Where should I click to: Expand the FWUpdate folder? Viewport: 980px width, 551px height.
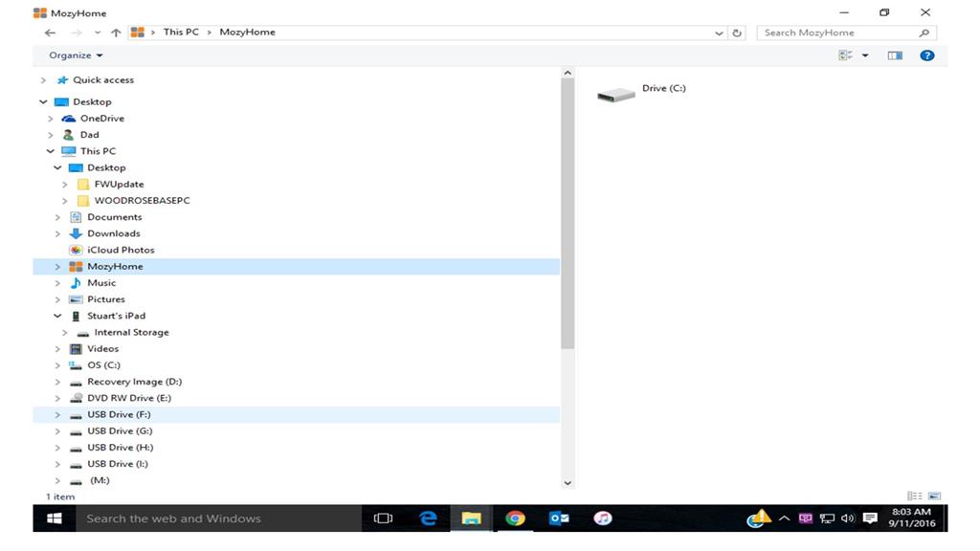coord(65,185)
